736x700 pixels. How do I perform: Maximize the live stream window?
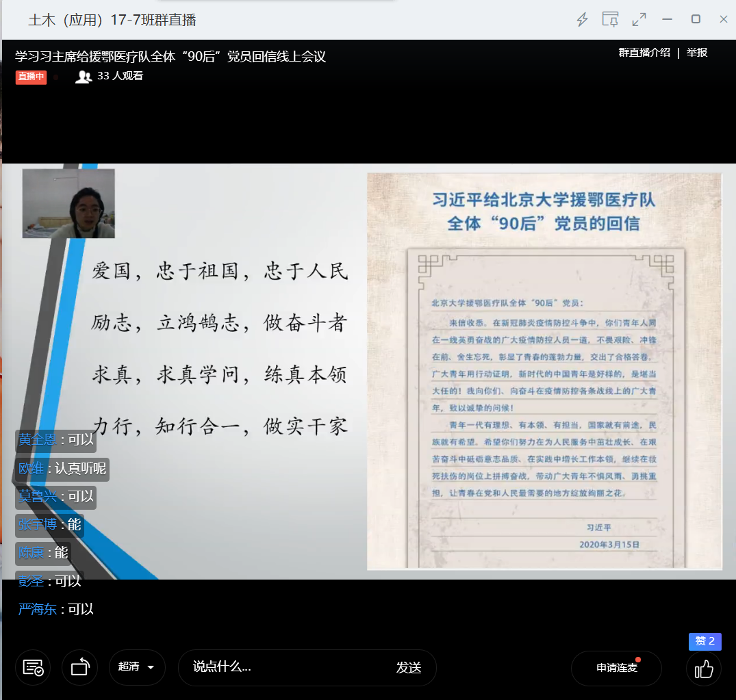tap(696, 20)
